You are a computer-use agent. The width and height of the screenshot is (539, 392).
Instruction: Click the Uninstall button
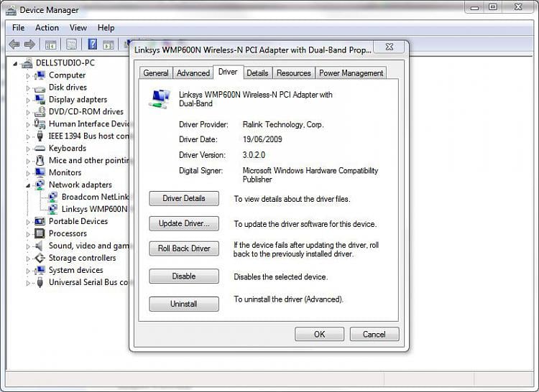(x=184, y=304)
